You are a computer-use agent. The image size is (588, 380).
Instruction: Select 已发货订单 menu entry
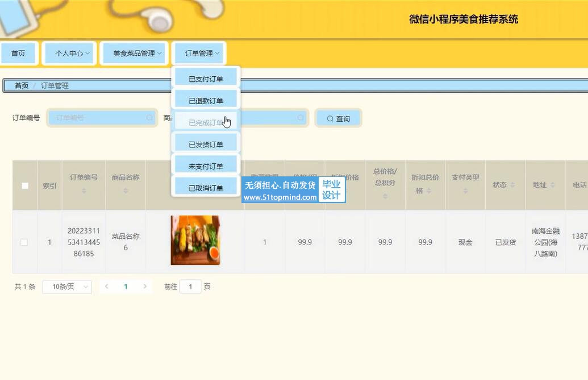coord(206,144)
